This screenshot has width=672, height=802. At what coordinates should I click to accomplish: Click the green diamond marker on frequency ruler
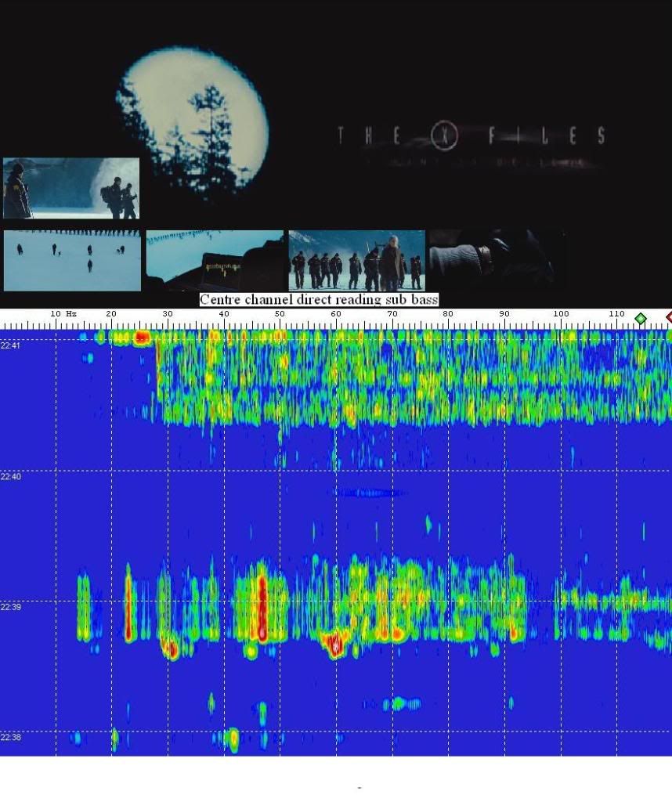tap(641, 318)
